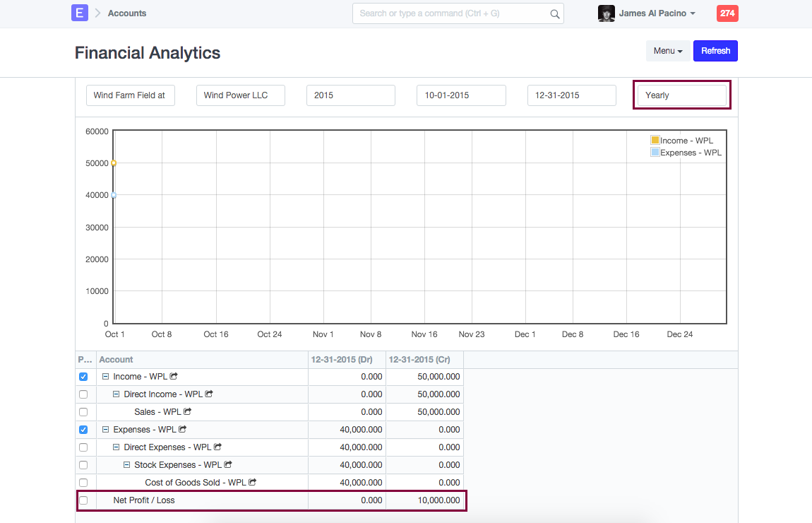Screen dimensions: 812x523
Task: Click the ERPNext home logo icon
Action: (x=80, y=13)
